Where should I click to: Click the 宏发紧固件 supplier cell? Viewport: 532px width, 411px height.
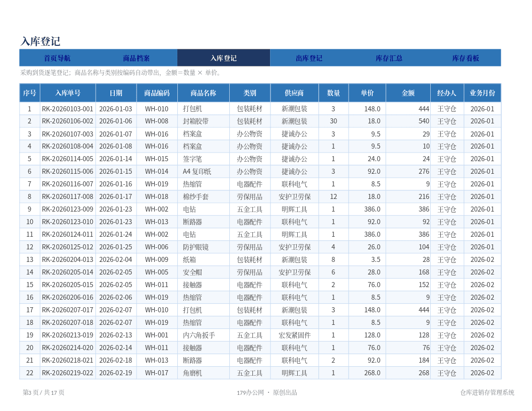(294, 335)
